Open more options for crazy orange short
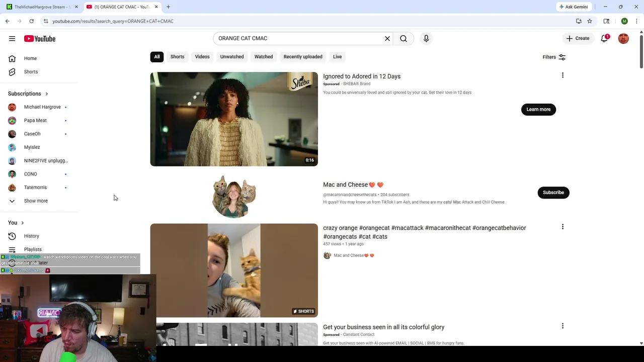This screenshot has width=644, height=362. [562, 227]
